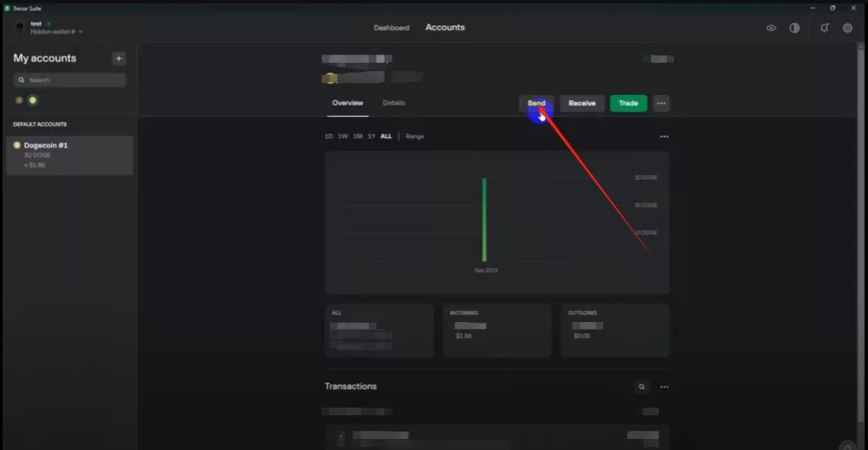Click the OUTGOING summary card

point(615,330)
